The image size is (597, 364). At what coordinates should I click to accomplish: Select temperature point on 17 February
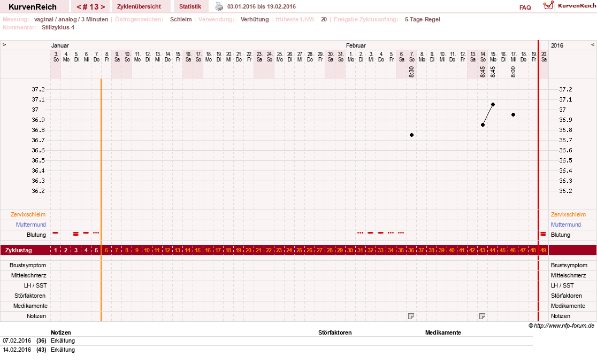pos(513,114)
